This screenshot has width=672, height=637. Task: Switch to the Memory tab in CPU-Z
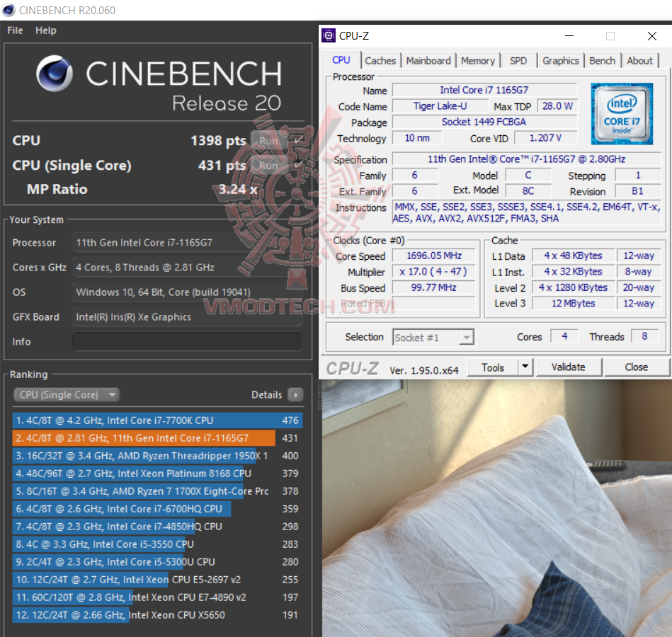coord(478,61)
